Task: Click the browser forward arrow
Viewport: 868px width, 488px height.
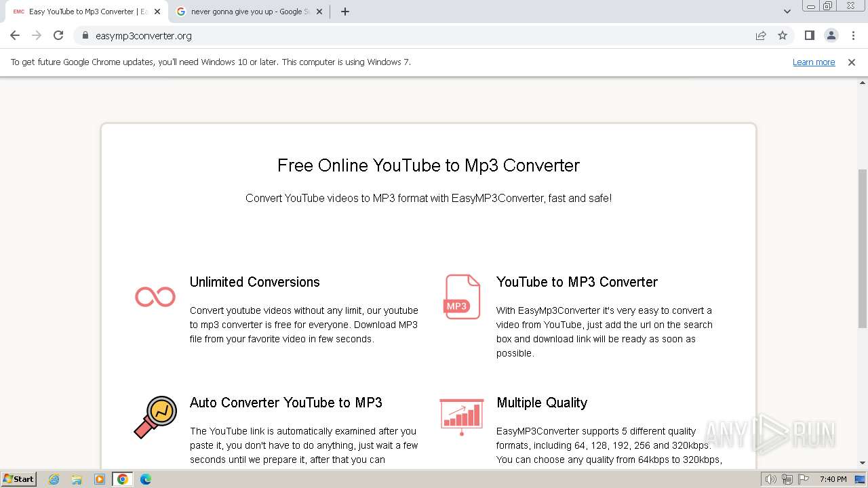Action: coord(37,35)
